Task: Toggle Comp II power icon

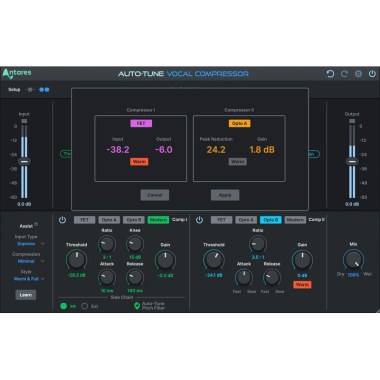Action: pyautogui.click(x=199, y=220)
